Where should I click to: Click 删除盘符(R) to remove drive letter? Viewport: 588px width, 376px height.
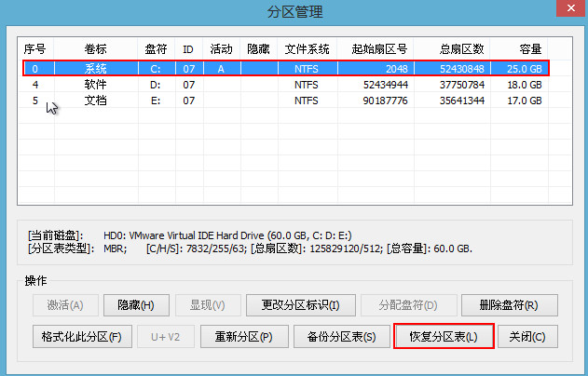click(x=509, y=305)
